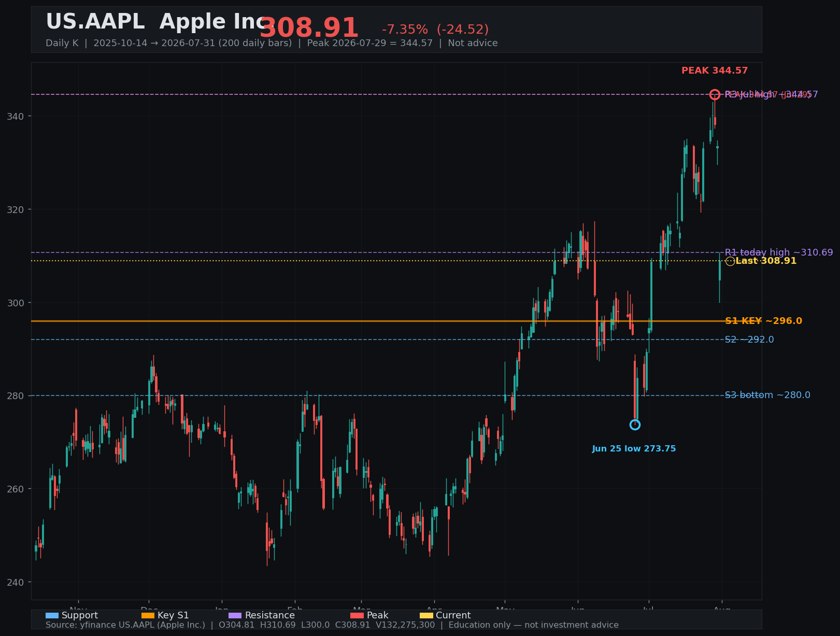Click the 'V132,275,300' volume value in footer
The image size is (840, 636).
point(405,625)
